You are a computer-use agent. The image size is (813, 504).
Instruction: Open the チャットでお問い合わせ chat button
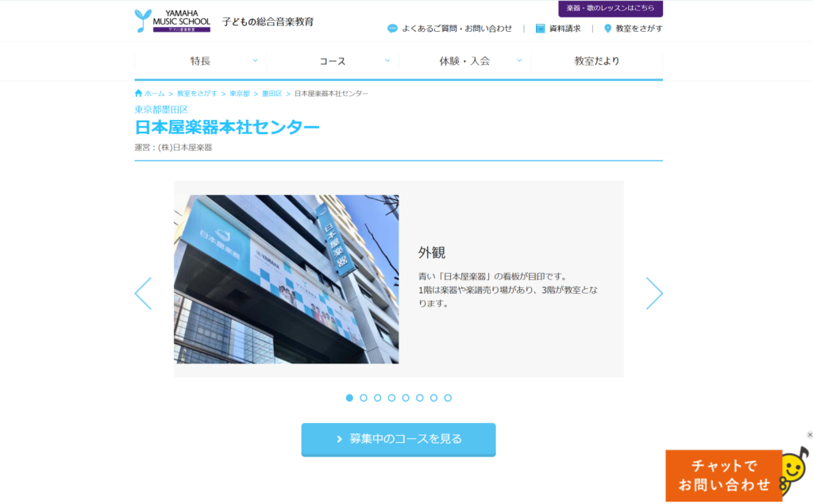click(724, 475)
